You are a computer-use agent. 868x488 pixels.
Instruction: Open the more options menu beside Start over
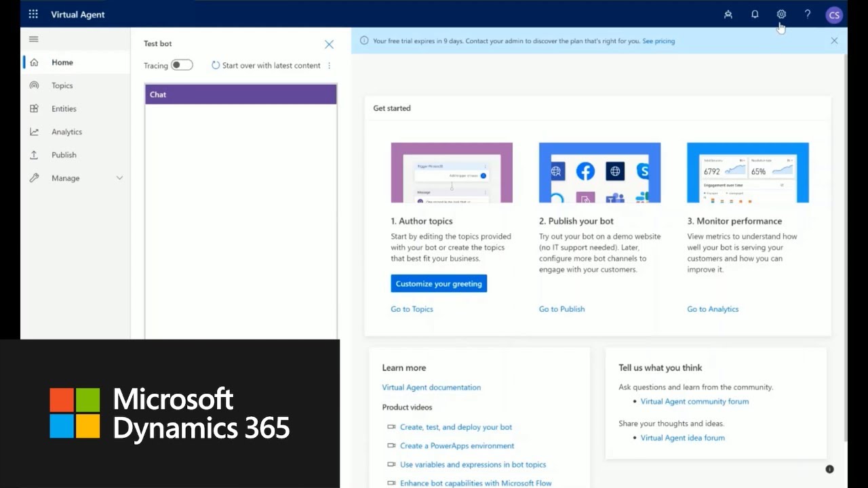pyautogui.click(x=329, y=65)
